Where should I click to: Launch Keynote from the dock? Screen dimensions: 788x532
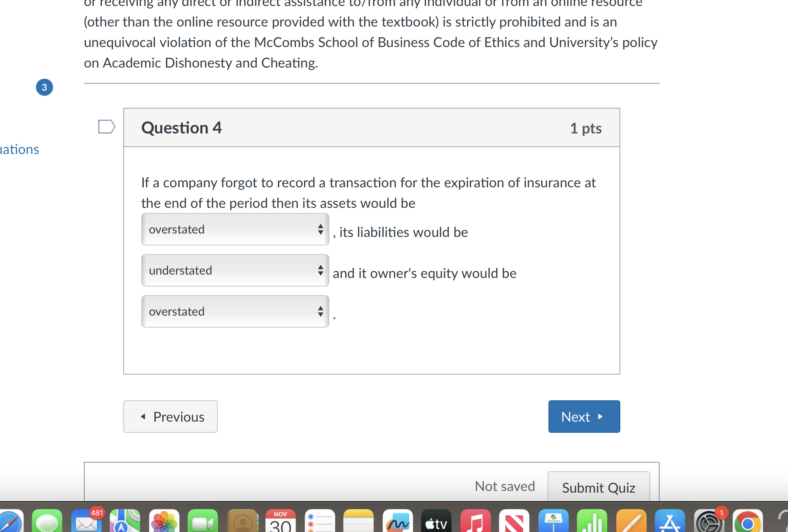pyautogui.click(x=554, y=522)
